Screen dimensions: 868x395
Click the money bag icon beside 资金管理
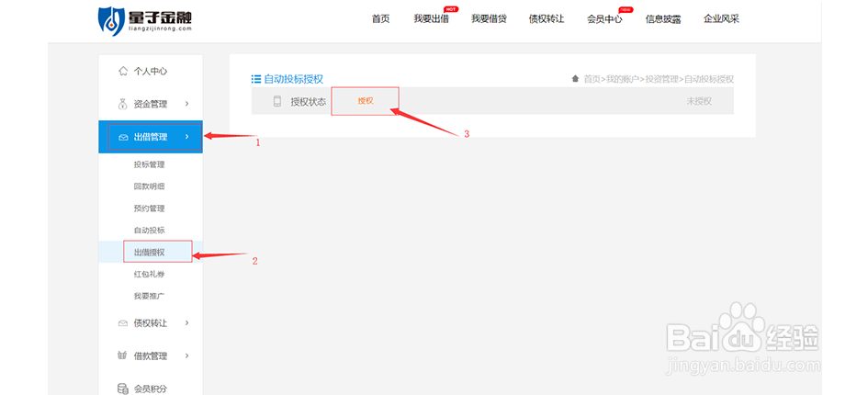(x=123, y=104)
